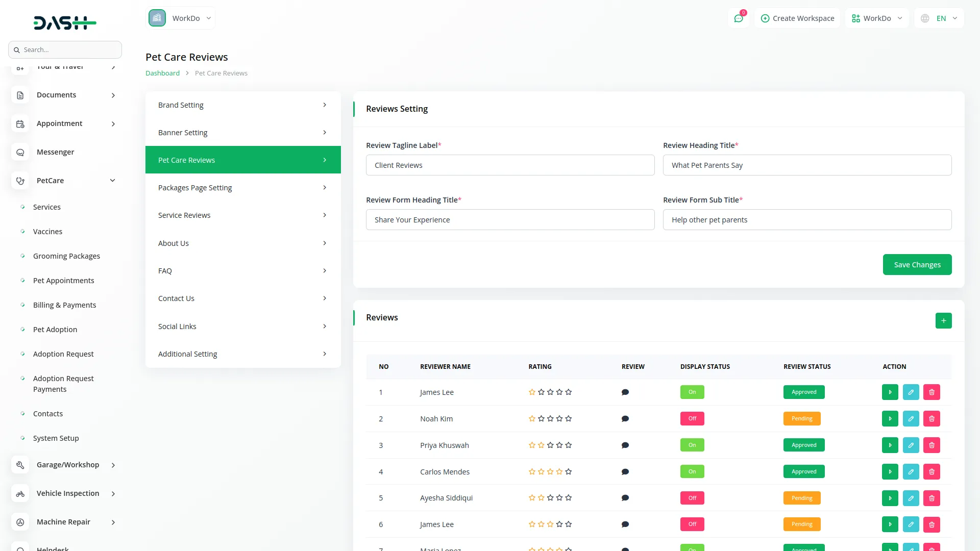
Task: Click green arrow action for Carlos Mendes
Action: [x=890, y=472]
